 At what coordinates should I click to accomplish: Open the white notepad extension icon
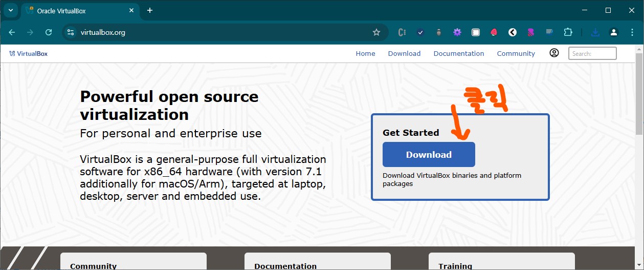(476, 32)
